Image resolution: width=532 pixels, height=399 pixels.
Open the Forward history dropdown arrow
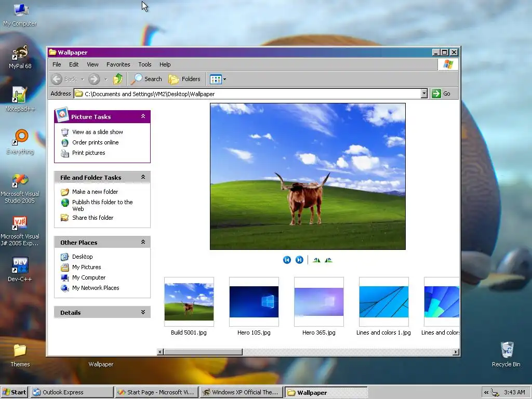pos(106,79)
